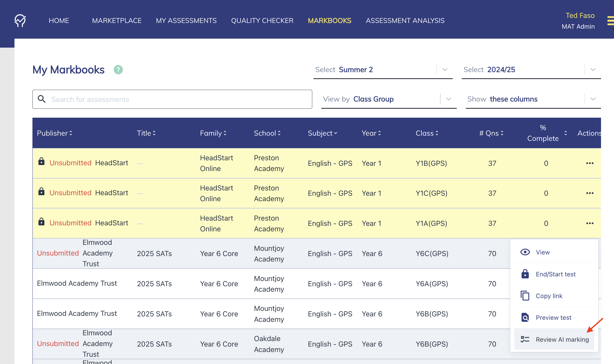The height and width of the screenshot is (364, 614).
Task: Click the Y1C(GPS) class cell
Action: pyautogui.click(x=432, y=193)
